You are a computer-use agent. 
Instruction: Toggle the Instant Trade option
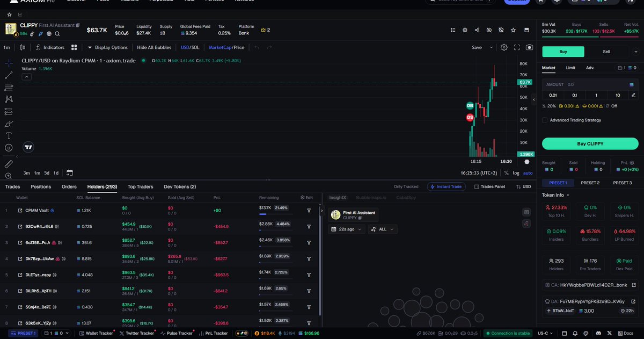tap(447, 186)
